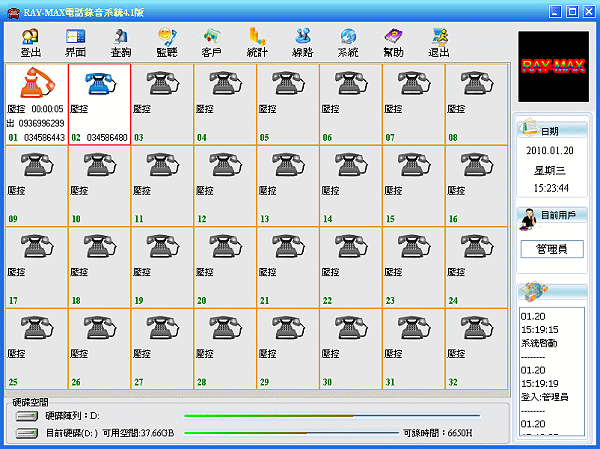Open the 查詢 query toolbar icon
600x449 pixels.
point(121,42)
